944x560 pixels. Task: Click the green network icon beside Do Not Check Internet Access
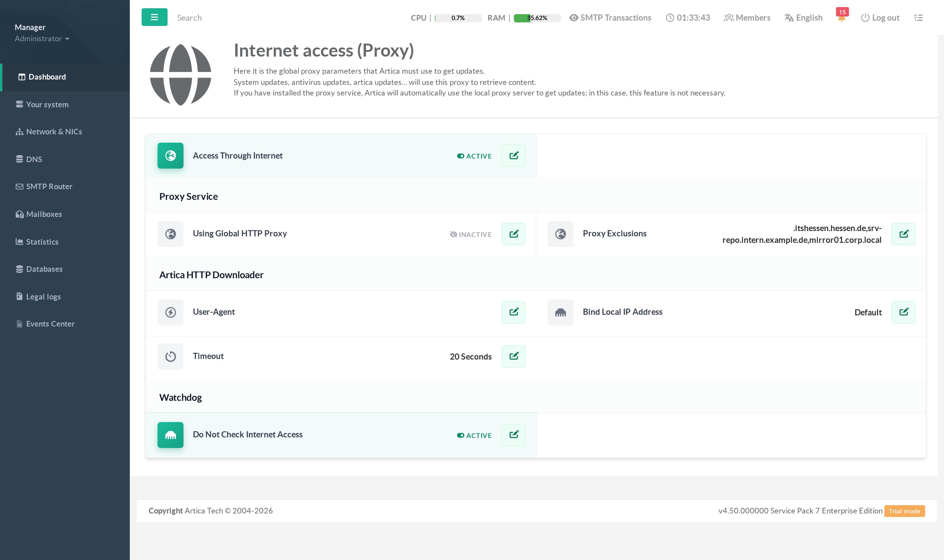point(170,435)
